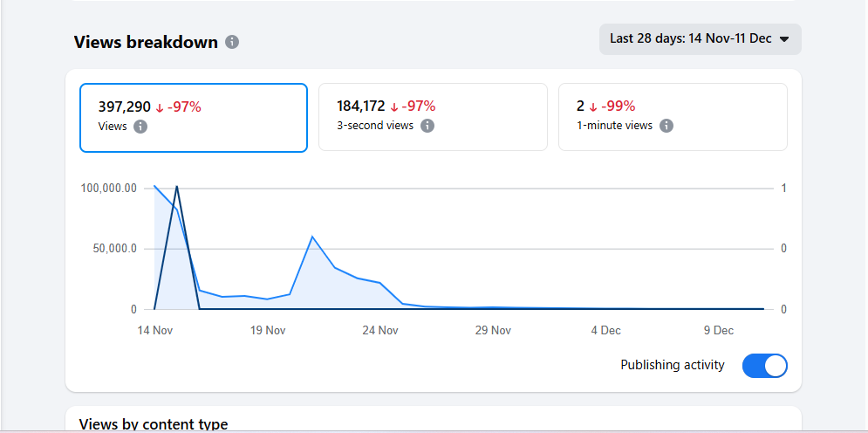This screenshot has width=868, height=433.
Task: Click info icon beside 1-minute views
Action: click(x=666, y=126)
